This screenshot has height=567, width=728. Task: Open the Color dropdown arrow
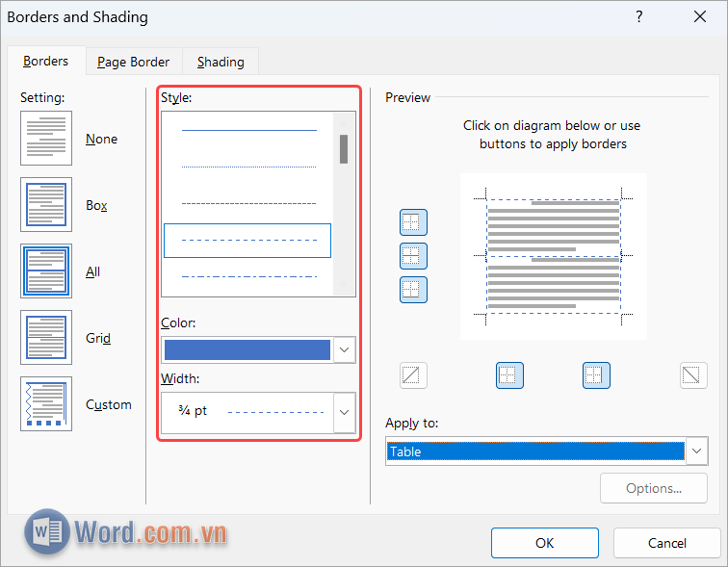[x=344, y=349]
